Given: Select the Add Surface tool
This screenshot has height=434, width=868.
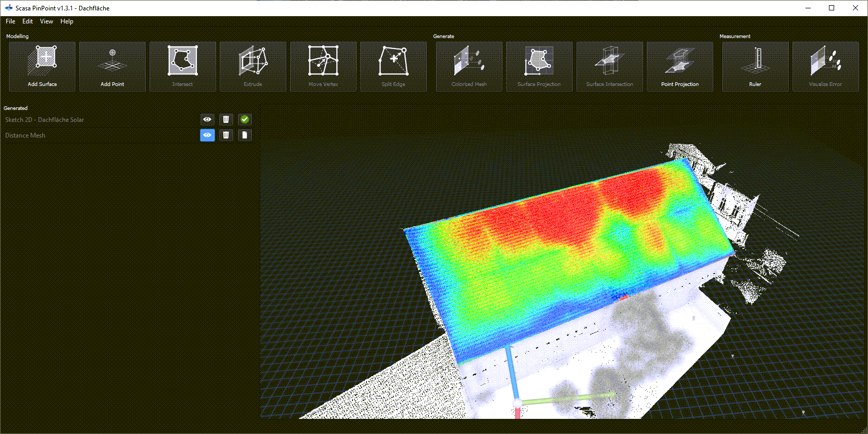Looking at the screenshot, I should point(42,67).
